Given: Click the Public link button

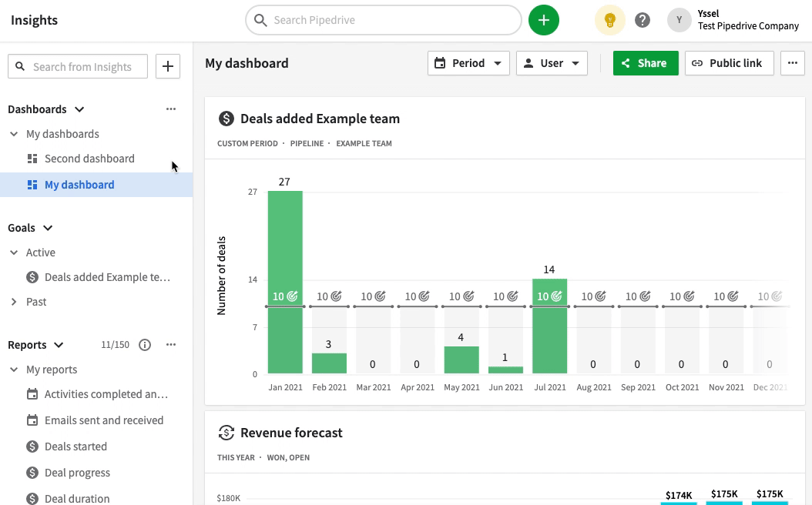Looking at the screenshot, I should 726,63.
